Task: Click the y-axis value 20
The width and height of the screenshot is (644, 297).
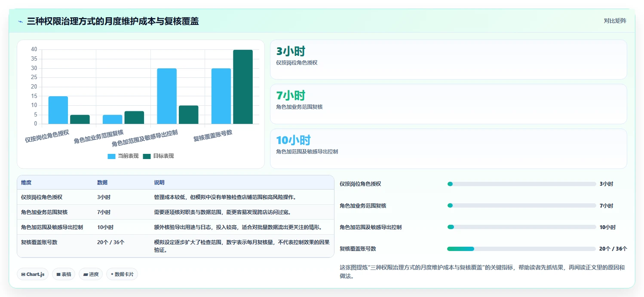Action: tap(34, 87)
